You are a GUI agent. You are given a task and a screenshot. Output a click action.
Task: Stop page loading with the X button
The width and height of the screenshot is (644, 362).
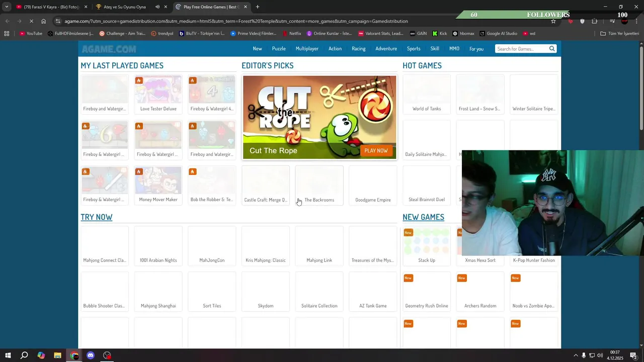tap(31, 21)
